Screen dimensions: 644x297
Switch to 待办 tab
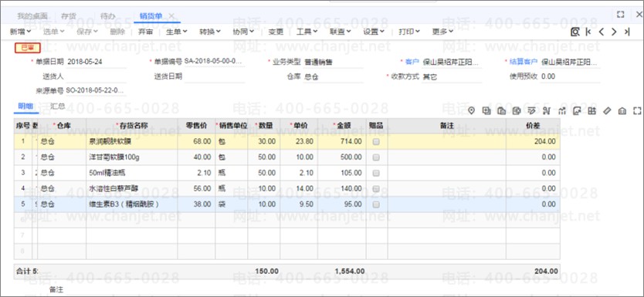tap(107, 16)
